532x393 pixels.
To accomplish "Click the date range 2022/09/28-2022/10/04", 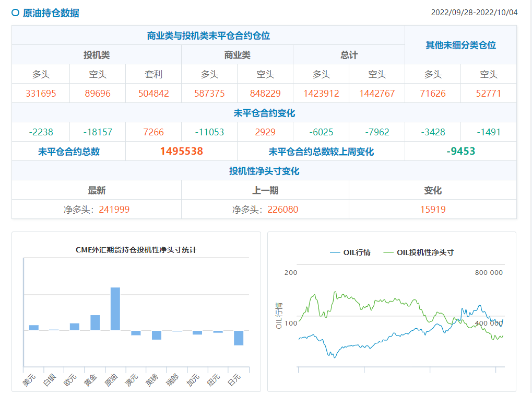I will pyautogui.click(x=474, y=13).
